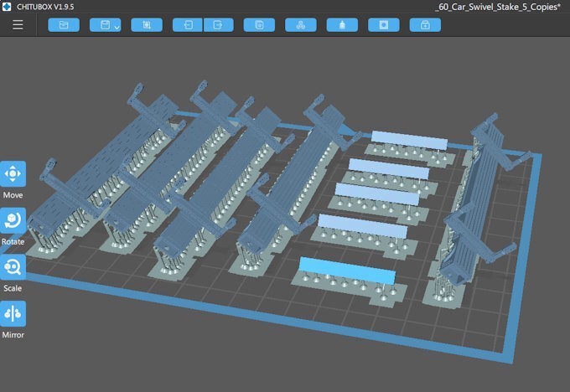
Task: Select the Rotate tool icon
Action: pos(13,220)
